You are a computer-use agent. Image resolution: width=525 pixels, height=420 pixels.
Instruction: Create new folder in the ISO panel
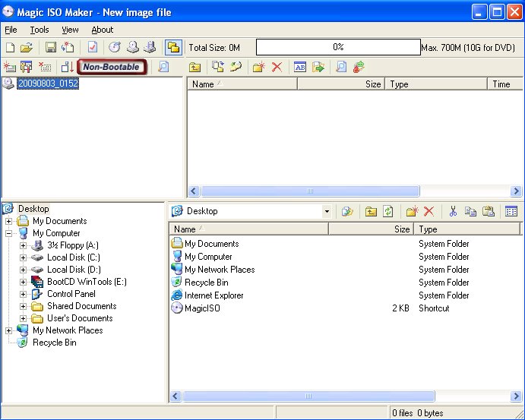click(259, 67)
